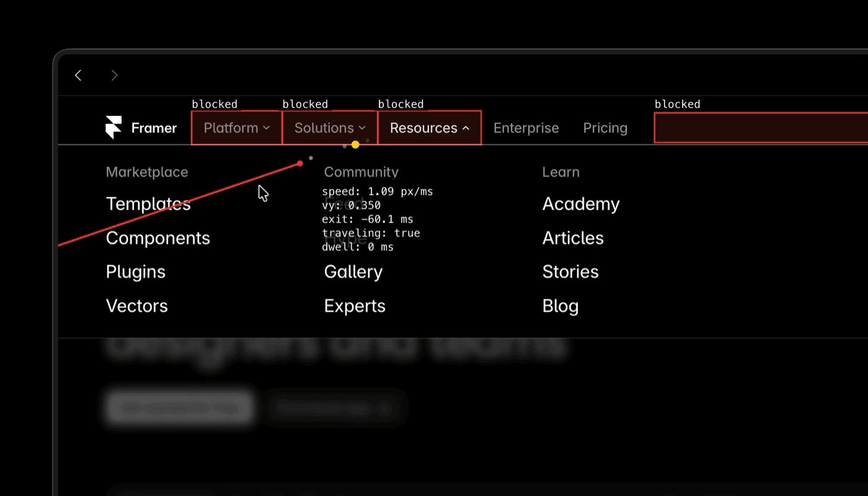Open the Enterprise nav link
Image resolution: width=868 pixels, height=496 pixels.
(526, 128)
